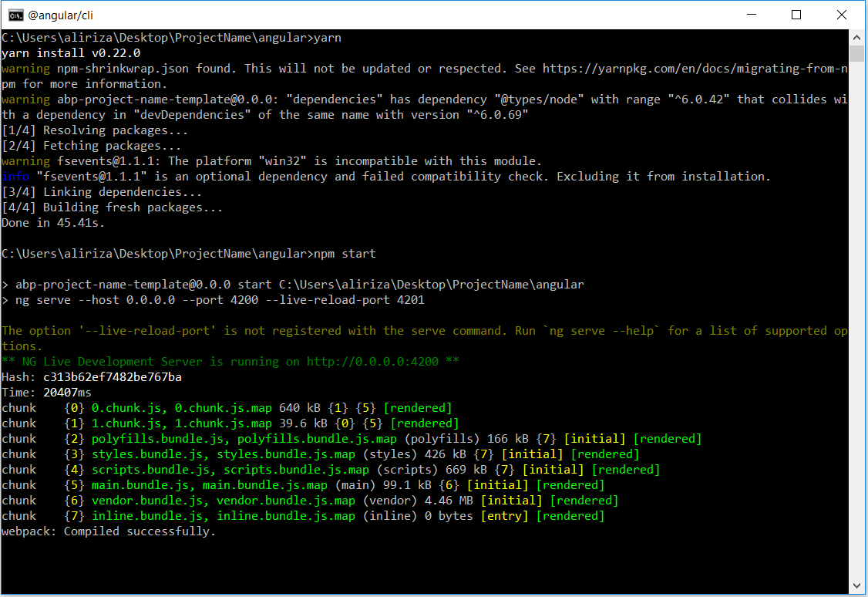Click the 'Time: 20407ms' line

point(46,393)
